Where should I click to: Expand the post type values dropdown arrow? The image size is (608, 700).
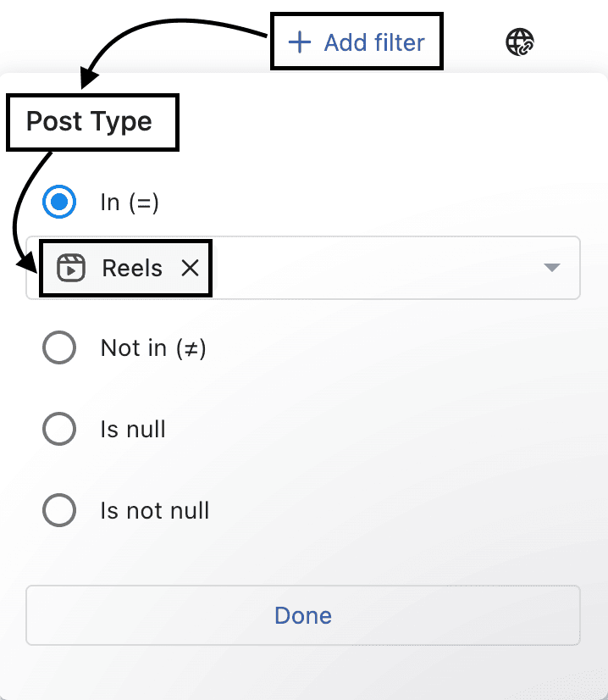click(552, 268)
